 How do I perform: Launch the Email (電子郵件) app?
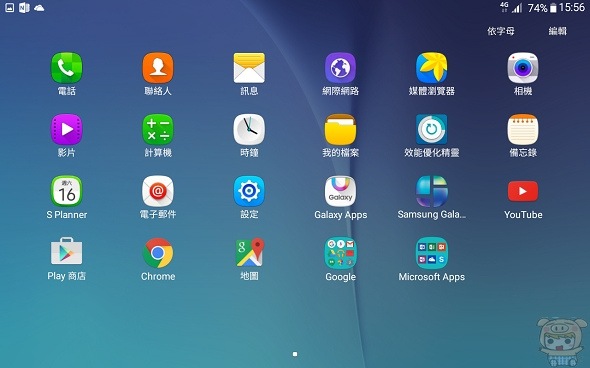coord(158,191)
